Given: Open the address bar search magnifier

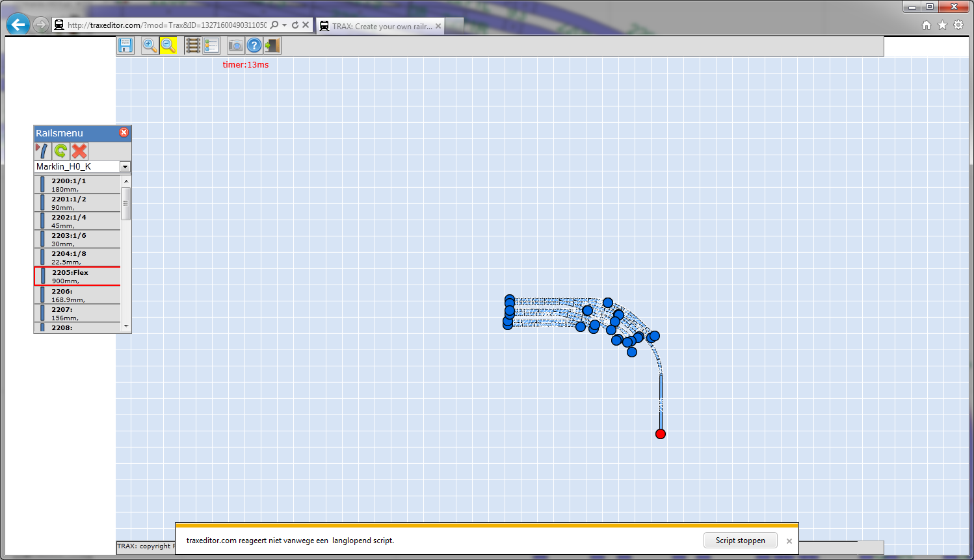Looking at the screenshot, I should (x=274, y=25).
